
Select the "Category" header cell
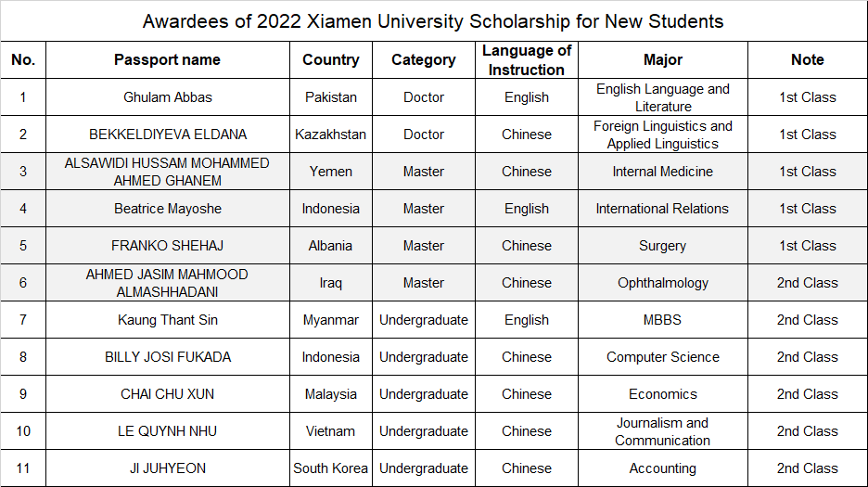pos(423,59)
